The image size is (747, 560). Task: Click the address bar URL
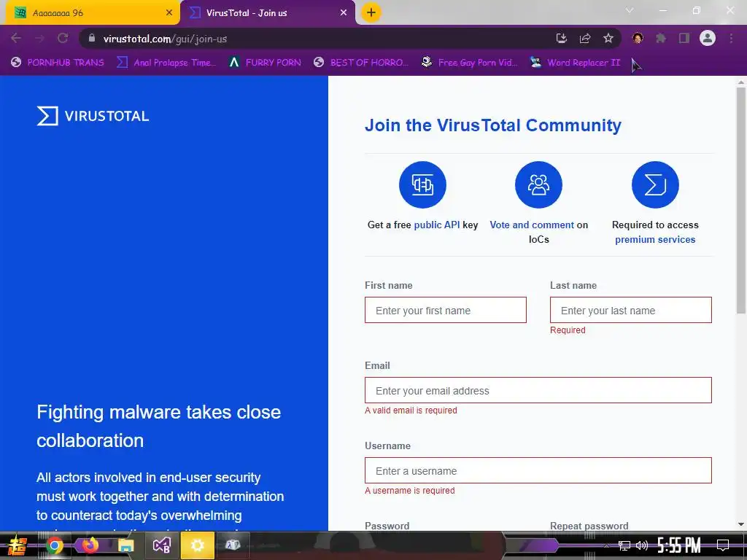(x=165, y=39)
